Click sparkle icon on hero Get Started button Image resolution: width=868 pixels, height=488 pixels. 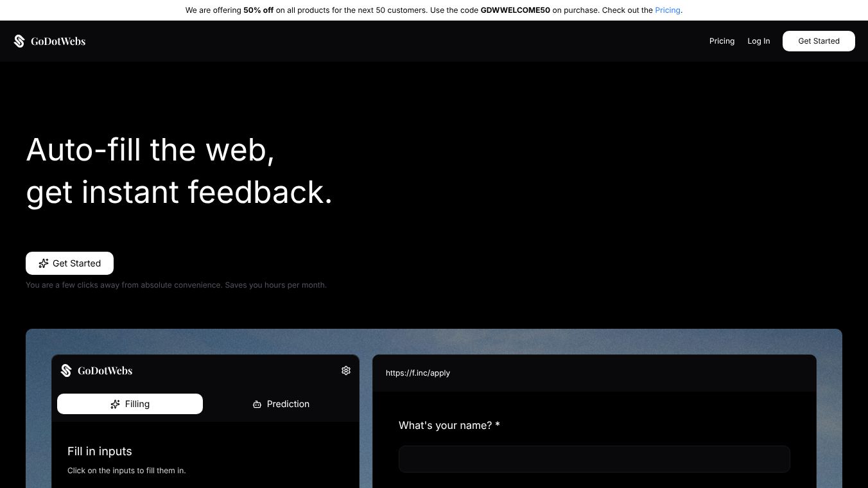(44, 263)
